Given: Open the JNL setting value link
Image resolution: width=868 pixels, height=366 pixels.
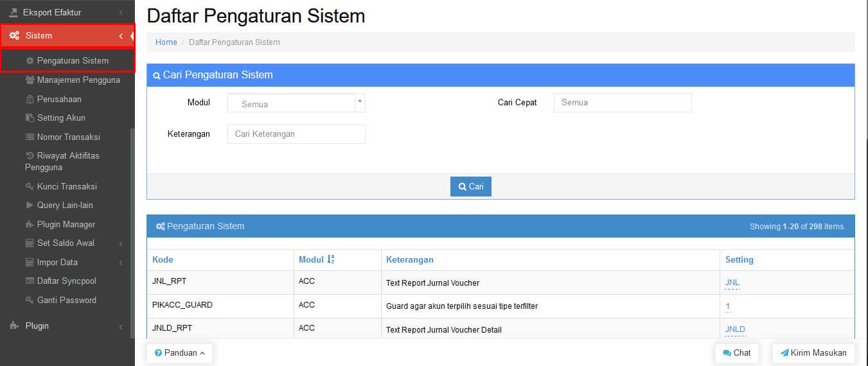Looking at the screenshot, I should [732, 283].
